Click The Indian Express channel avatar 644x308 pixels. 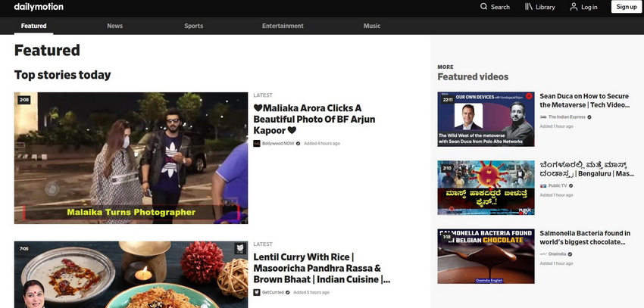[x=543, y=117]
